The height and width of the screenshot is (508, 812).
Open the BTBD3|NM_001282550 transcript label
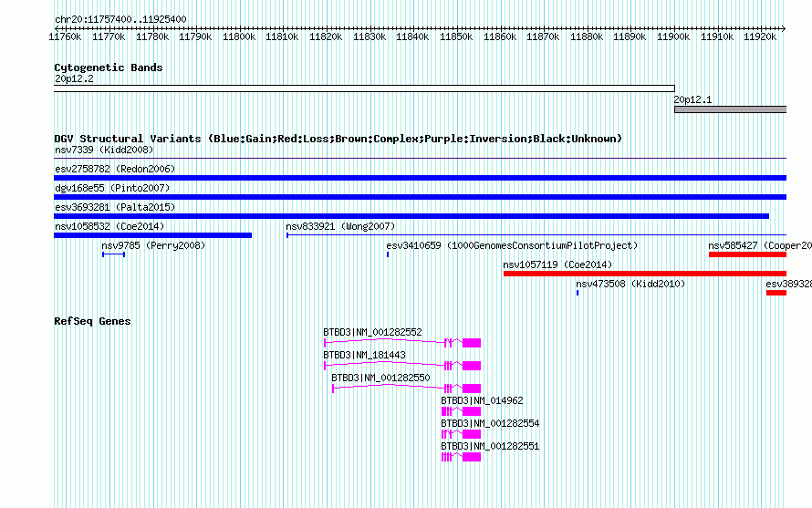coord(380,378)
